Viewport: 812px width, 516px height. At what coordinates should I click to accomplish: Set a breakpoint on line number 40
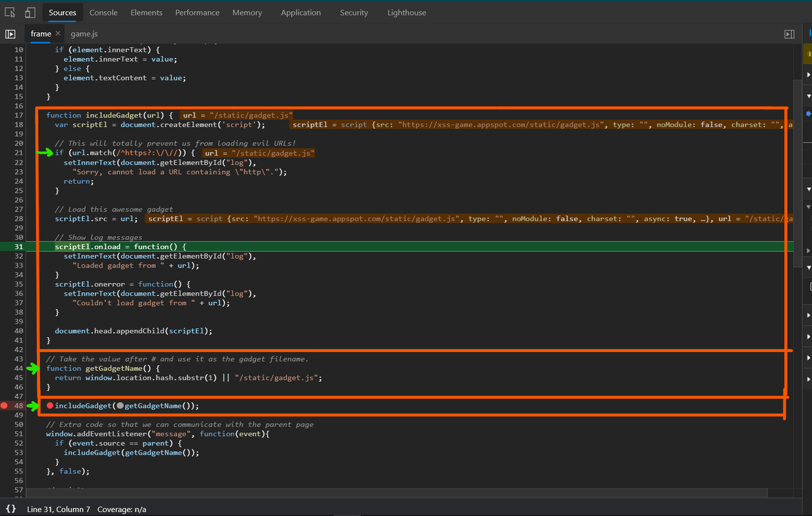(x=19, y=331)
